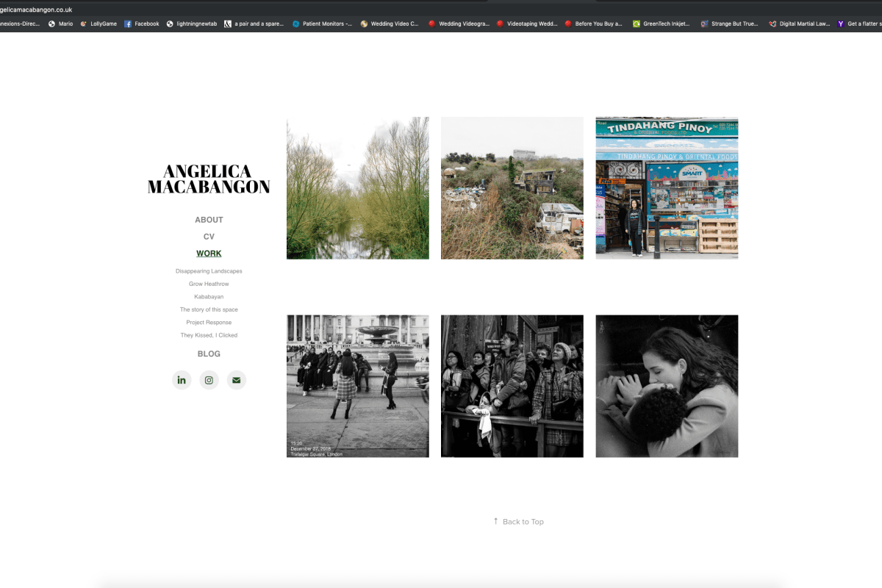The width and height of the screenshot is (882, 588).
Task: Click the Kababayan project link
Action: [209, 297]
